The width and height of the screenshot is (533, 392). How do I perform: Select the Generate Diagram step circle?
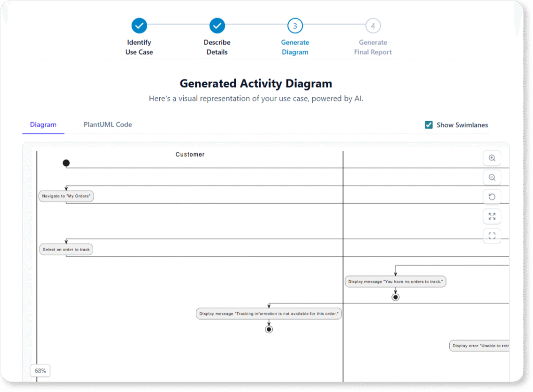pyautogui.click(x=295, y=25)
